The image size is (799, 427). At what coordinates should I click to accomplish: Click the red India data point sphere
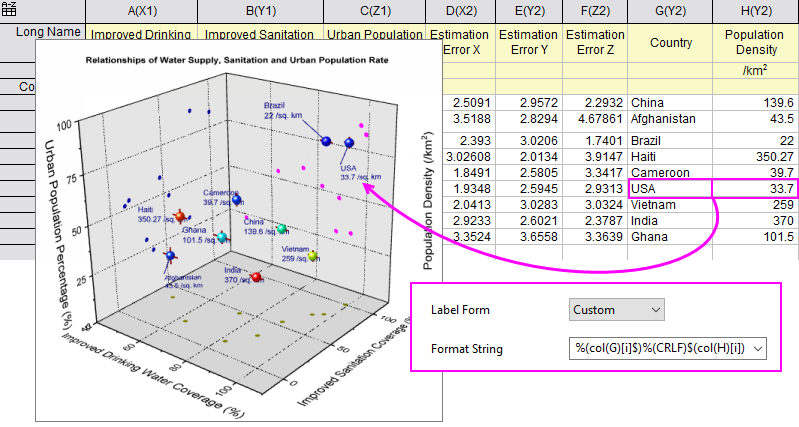tap(256, 277)
